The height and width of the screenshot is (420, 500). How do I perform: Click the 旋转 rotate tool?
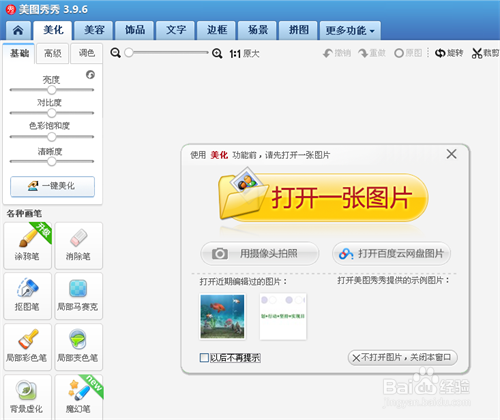[x=449, y=53]
